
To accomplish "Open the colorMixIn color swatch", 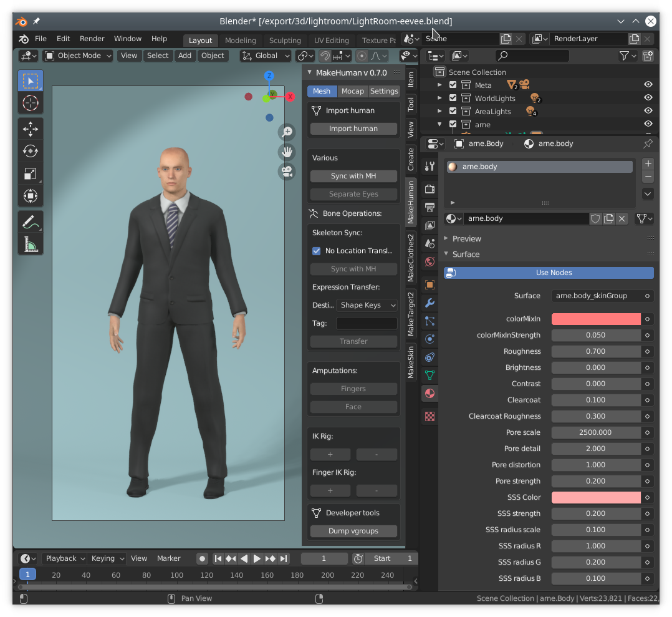I will (596, 319).
